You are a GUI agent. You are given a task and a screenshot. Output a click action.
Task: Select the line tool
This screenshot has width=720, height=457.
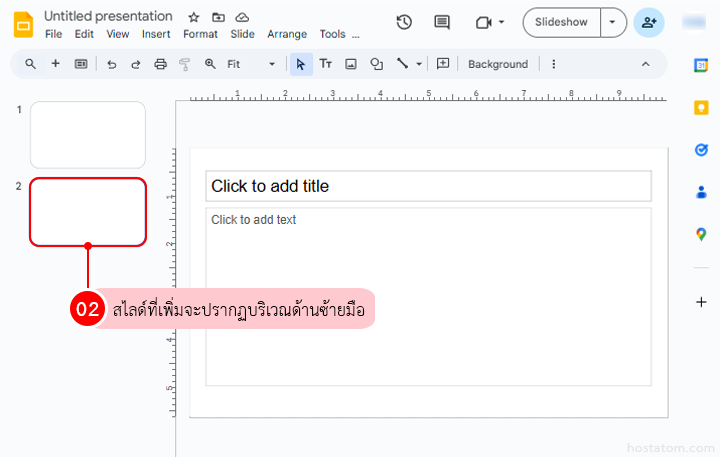tap(402, 63)
